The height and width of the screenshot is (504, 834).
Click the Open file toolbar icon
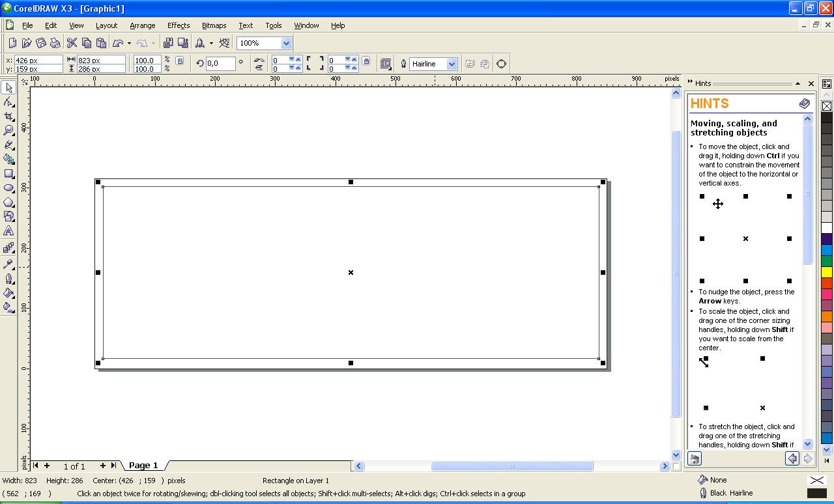(27, 43)
